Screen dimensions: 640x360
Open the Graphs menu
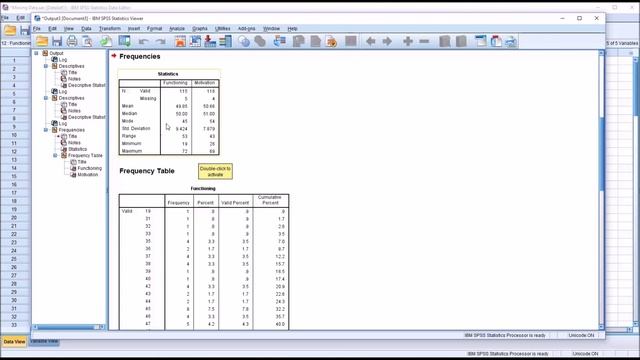[200, 29]
